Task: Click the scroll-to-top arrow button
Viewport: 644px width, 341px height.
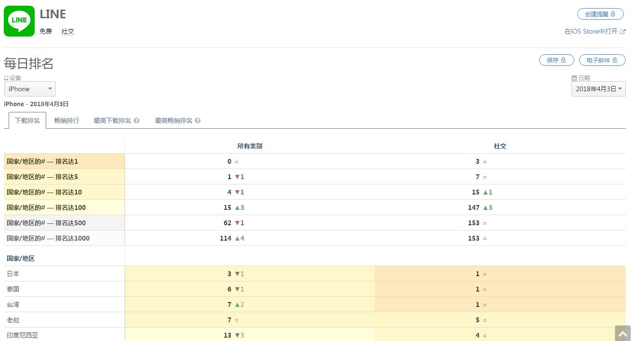Action: (x=622, y=333)
